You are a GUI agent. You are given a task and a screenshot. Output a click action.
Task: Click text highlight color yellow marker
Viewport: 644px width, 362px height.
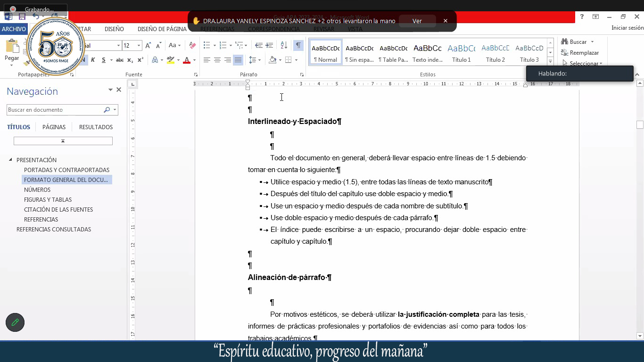coord(171,60)
